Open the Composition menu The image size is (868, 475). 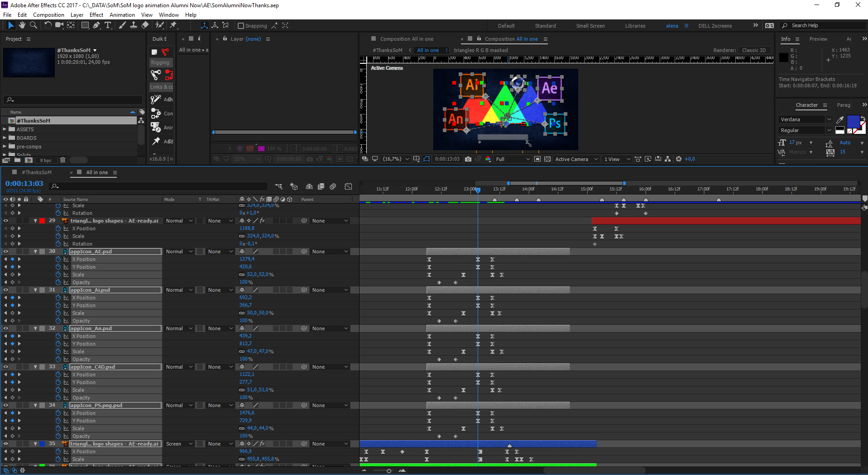coord(48,15)
